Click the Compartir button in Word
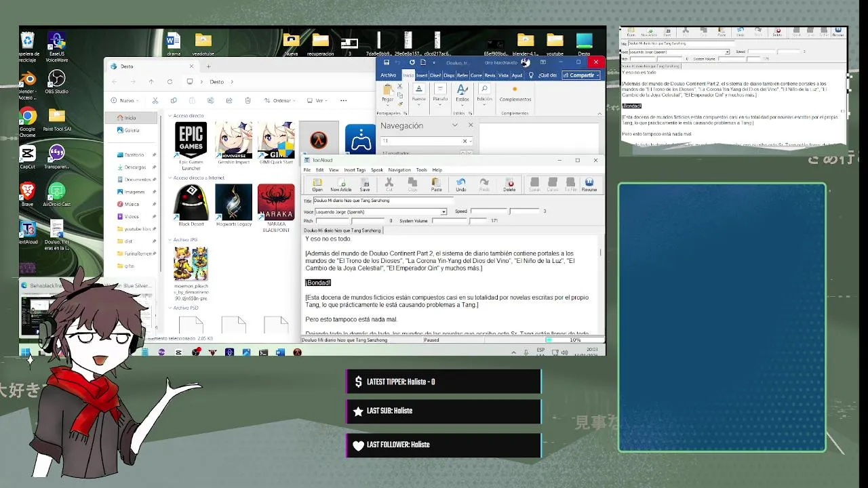868x488 pixels. click(582, 75)
